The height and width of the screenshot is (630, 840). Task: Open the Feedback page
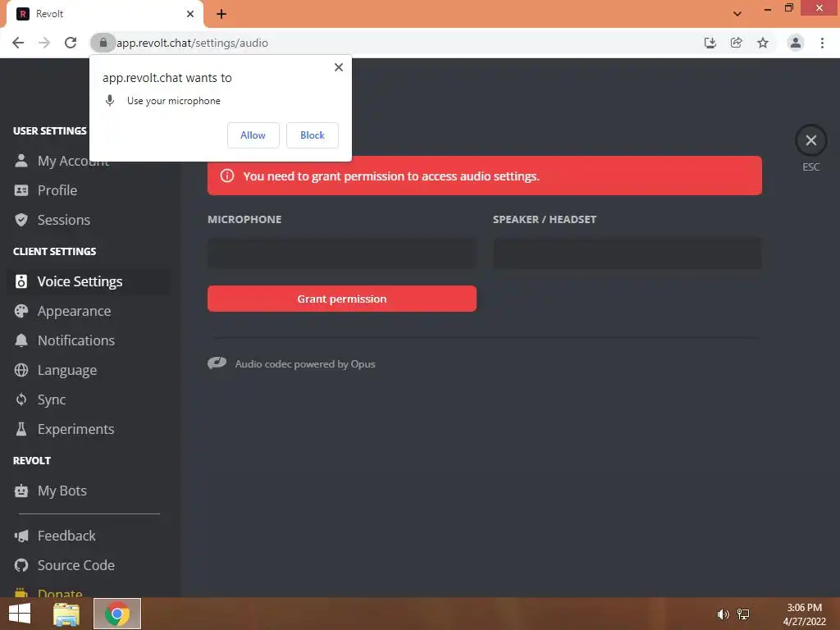[89, 536]
